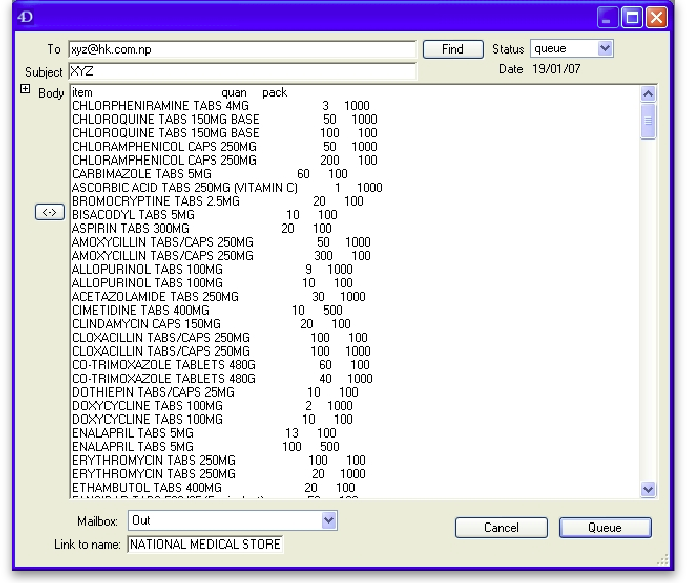This screenshot has height=583, width=687.
Task: Click the angle brackets toggle button
Action: 49,212
